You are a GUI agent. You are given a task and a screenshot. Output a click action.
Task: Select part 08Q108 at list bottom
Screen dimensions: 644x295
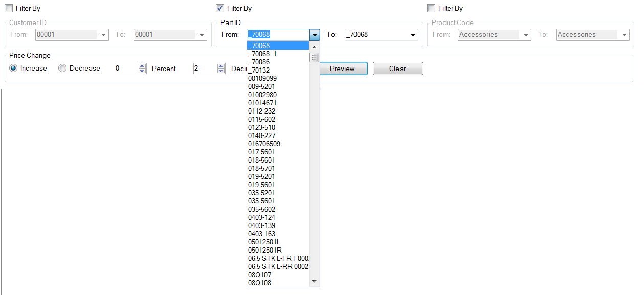tap(260, 283)
